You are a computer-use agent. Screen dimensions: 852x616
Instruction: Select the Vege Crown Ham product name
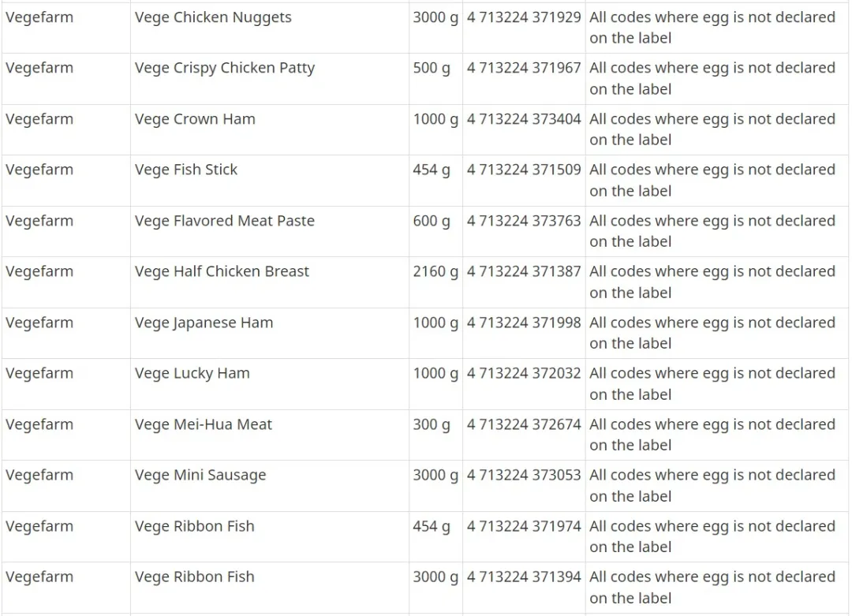tap(195, 119)
